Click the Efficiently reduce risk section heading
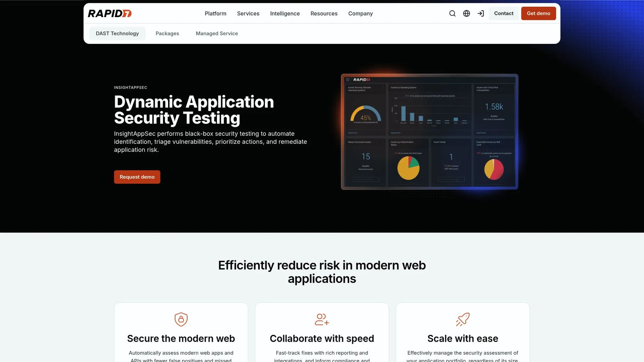644x362 pixels. pyautogui.click(x=322, y=272)
